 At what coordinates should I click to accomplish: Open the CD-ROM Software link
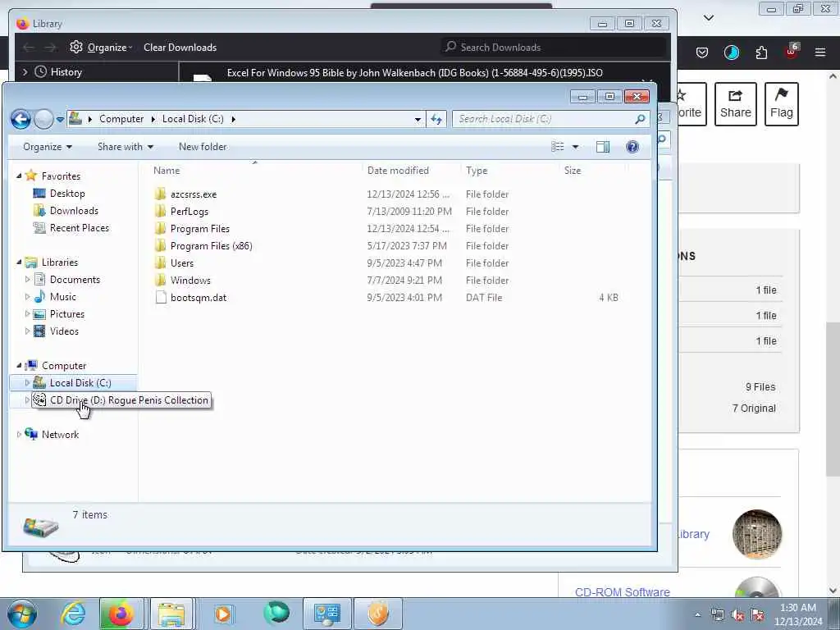tap(622, 592)
